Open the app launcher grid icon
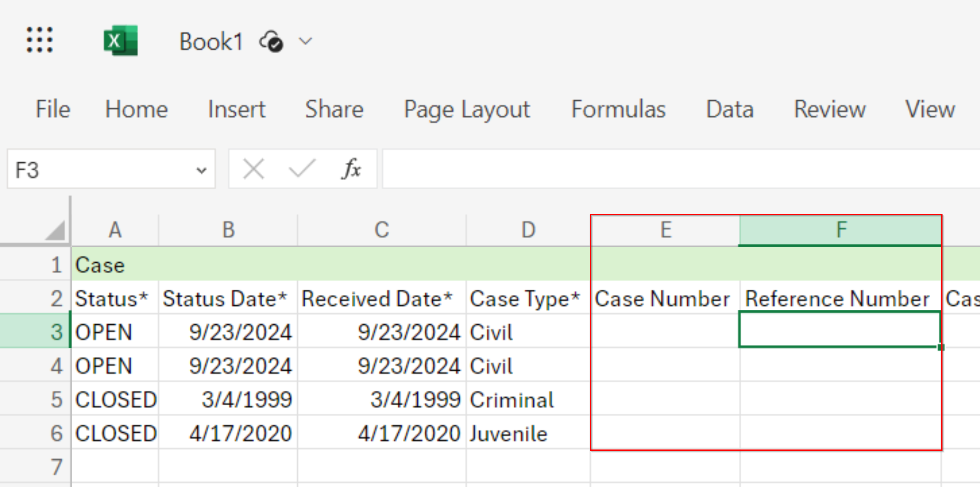The width and height of the screenshot is (980, 487). coord(40,40)
